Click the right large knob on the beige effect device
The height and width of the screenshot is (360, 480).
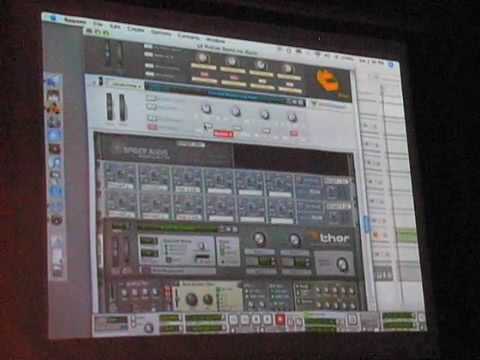(207, 299)
